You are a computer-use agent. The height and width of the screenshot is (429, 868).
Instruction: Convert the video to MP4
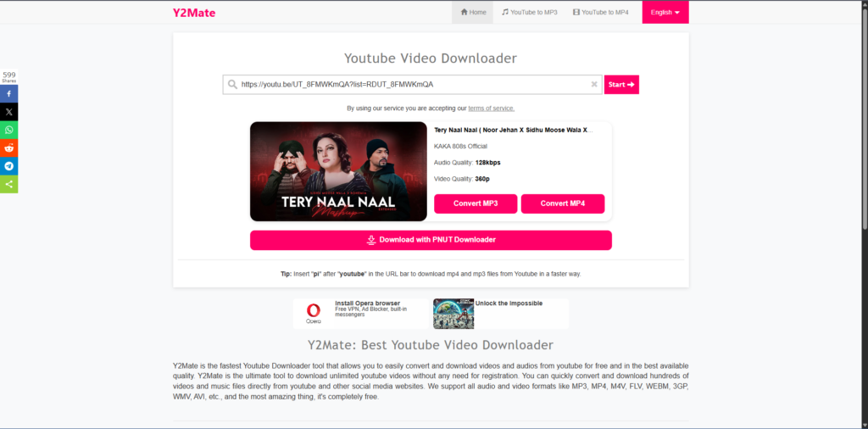pos(563,203)
